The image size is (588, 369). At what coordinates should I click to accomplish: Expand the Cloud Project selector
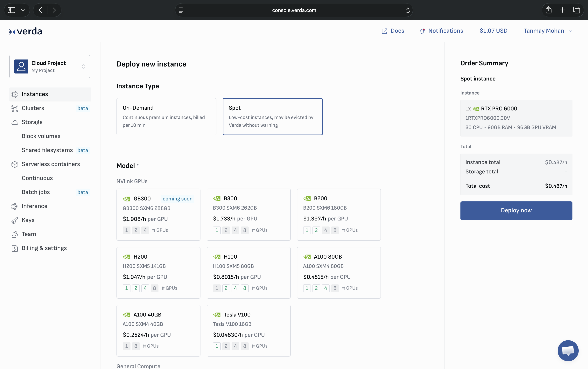[x=50, y=66]
